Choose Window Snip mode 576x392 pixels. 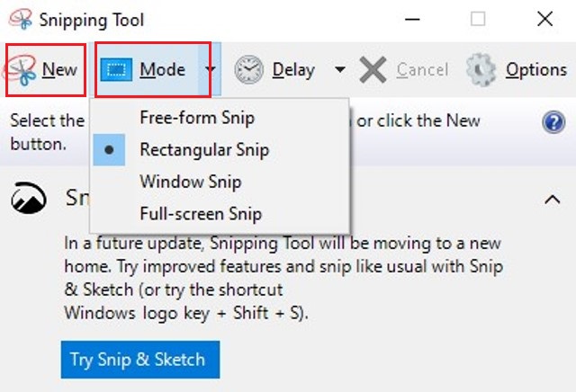tap(191, 182)
